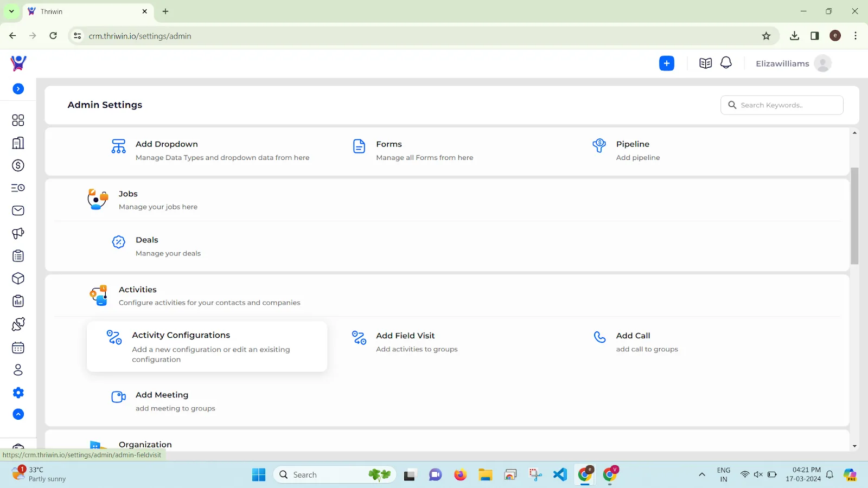This screenshot has height=488, width=868.
Task: Click the Organization section heading
Action: tap(145, 445)
